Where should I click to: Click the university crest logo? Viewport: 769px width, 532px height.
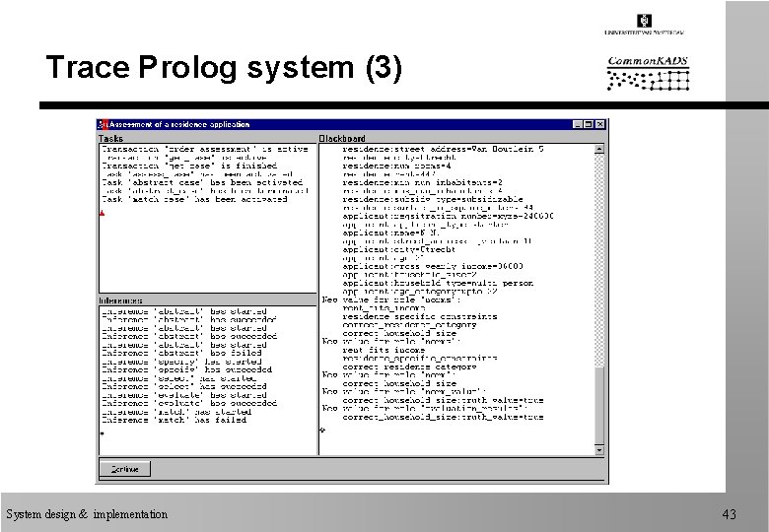(x=644, y=21)
